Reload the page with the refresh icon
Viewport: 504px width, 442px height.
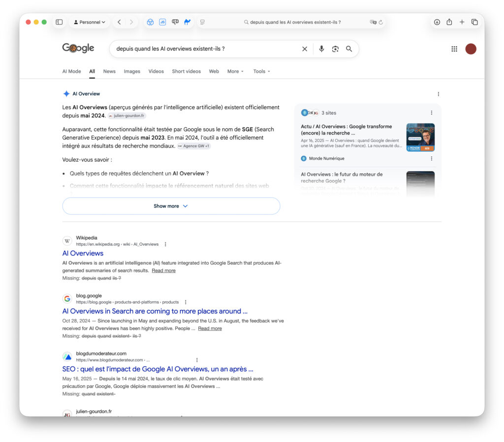[381, 22]
